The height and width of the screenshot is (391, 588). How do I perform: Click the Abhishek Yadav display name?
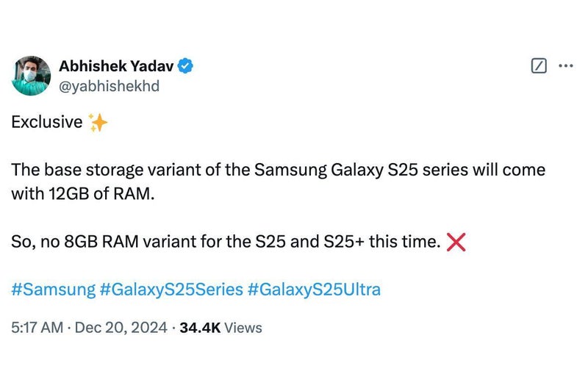[116, 66]
